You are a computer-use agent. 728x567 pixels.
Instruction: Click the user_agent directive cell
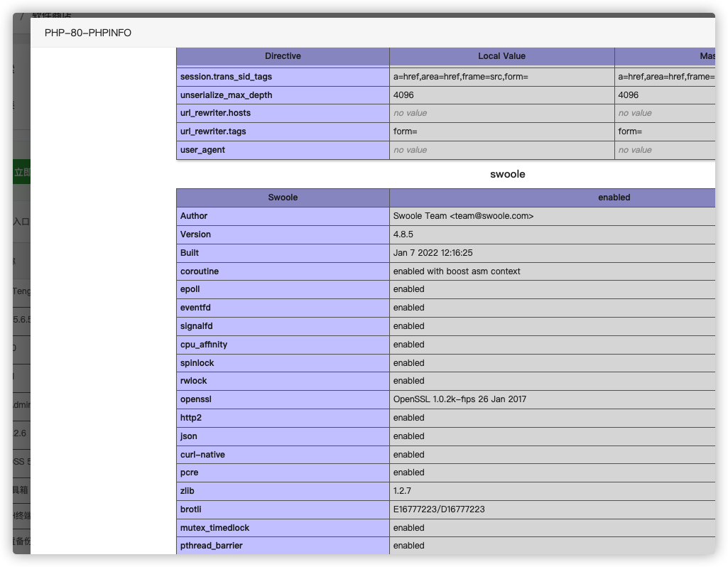[x=283, y=150]
